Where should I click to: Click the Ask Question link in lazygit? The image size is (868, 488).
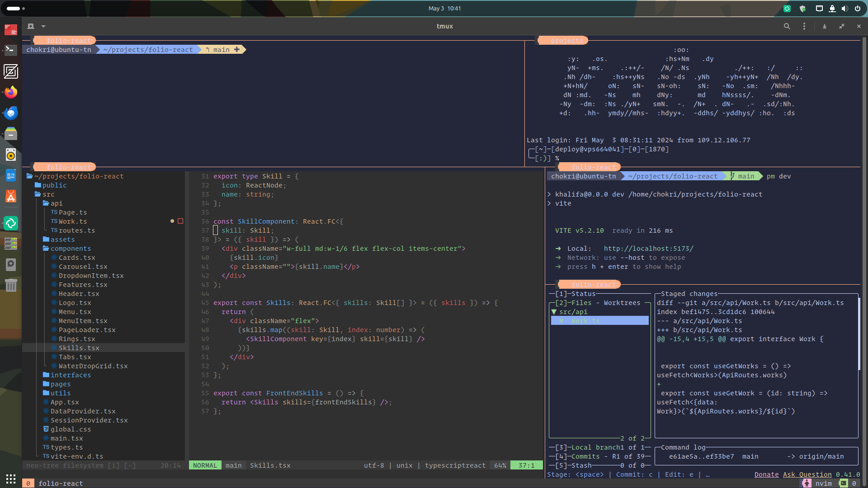[x=807, y=474]
